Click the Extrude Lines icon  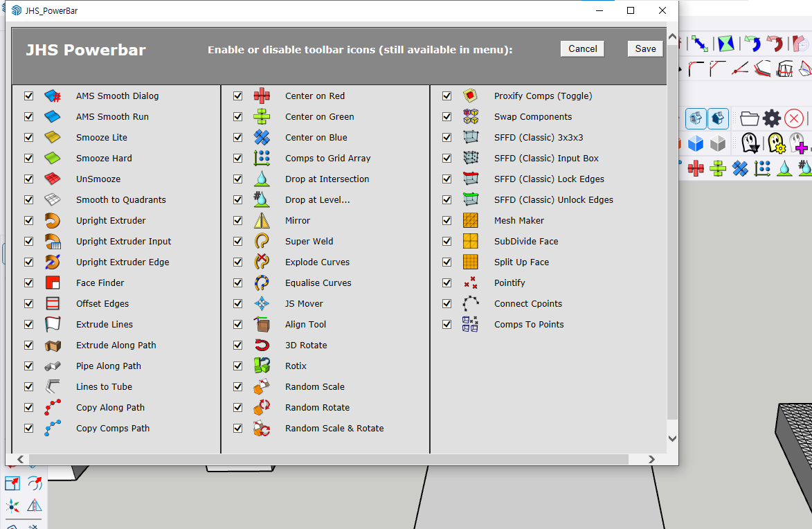click(53, 324)
